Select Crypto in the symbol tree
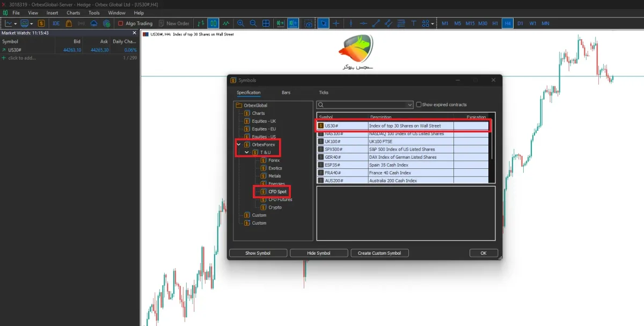 [x=275, y=207]
